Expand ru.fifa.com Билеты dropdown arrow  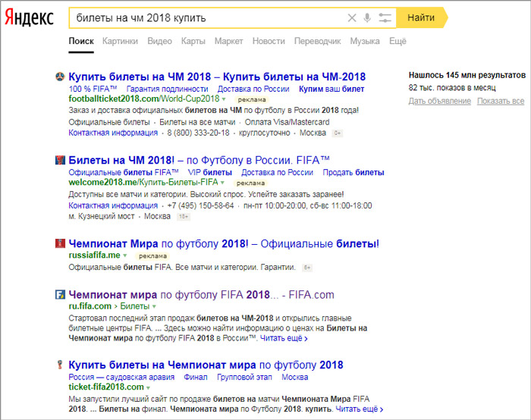click(154, 306)
